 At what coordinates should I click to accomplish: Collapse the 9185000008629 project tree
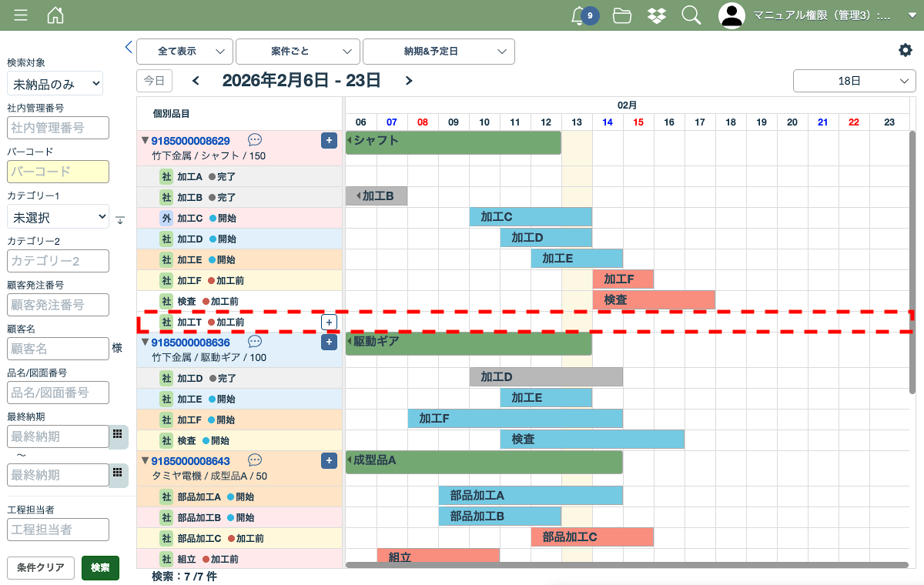(x=144, y=141)
